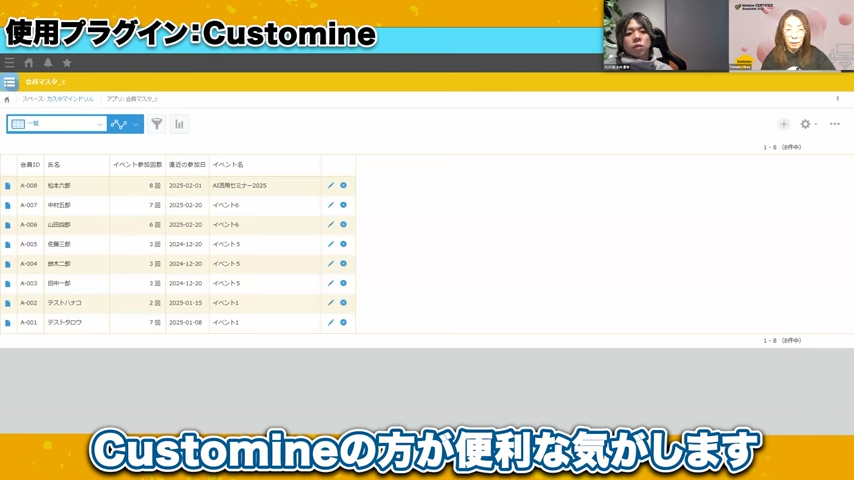Delete the A-007 record
854x480 pixels.
[344, 205]
